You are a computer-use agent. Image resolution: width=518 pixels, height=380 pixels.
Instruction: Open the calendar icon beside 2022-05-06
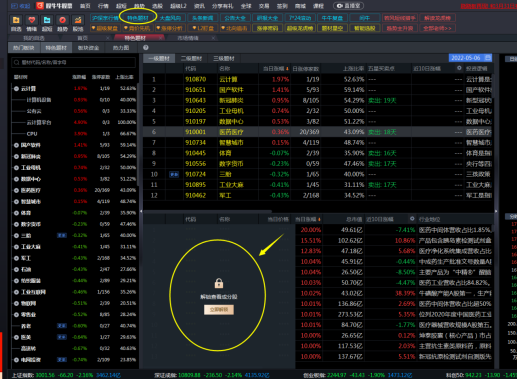click(x=487, y=58)
